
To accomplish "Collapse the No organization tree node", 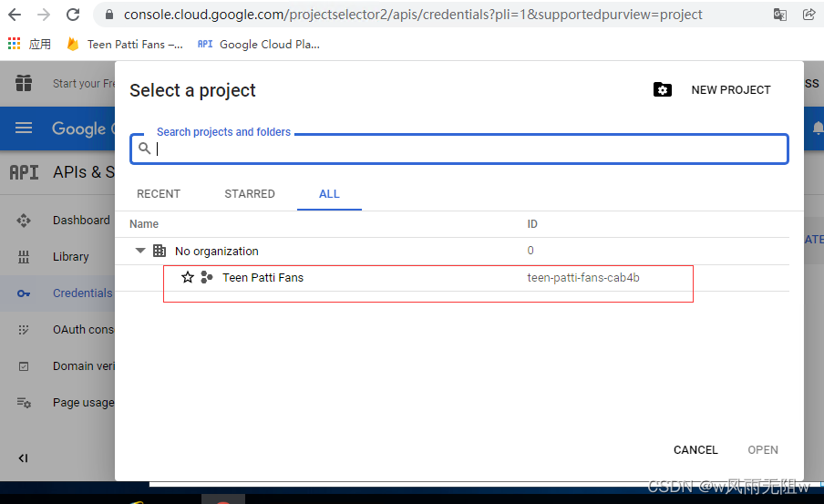I will pyautogui.click(x=140, y=251).
